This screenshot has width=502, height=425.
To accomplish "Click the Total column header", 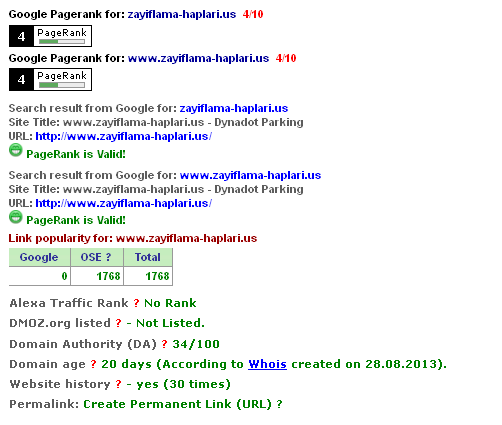I will click(148, 257).
